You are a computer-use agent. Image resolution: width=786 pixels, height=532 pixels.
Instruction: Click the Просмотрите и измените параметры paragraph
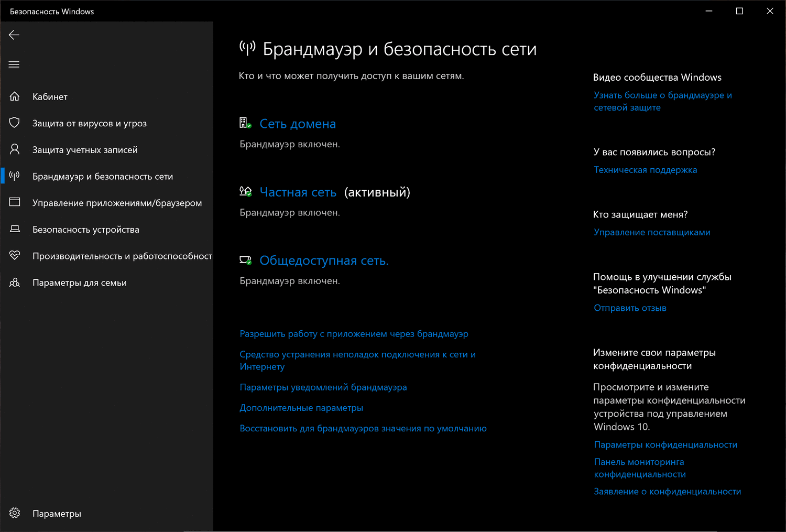pos(669,407)
